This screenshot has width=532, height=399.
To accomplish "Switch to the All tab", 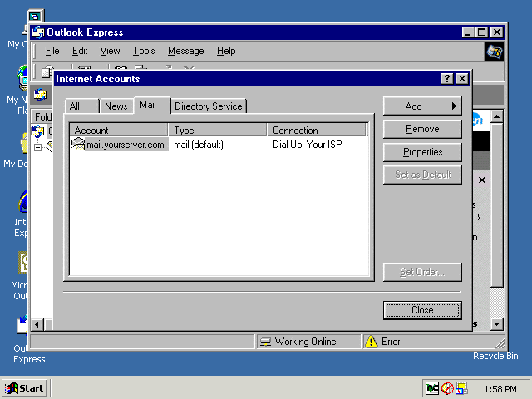I will point(81,106).
